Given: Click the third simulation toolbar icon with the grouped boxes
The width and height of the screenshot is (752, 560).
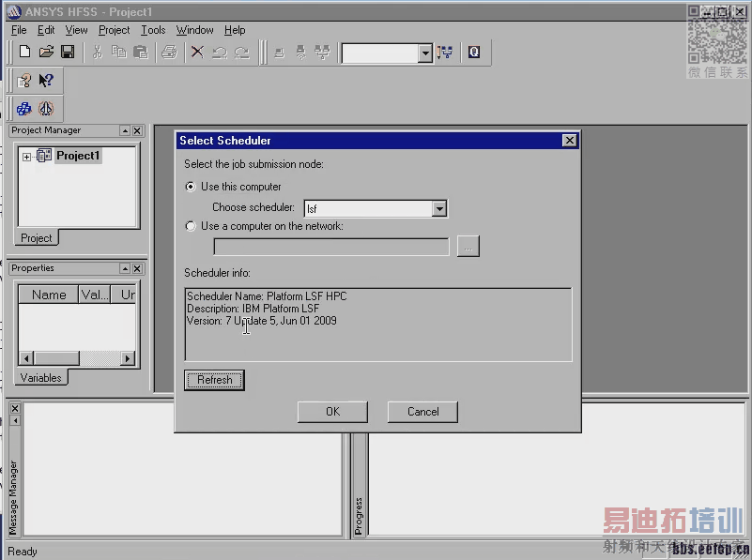Looking at the screenshot, I should pos(322,53).
